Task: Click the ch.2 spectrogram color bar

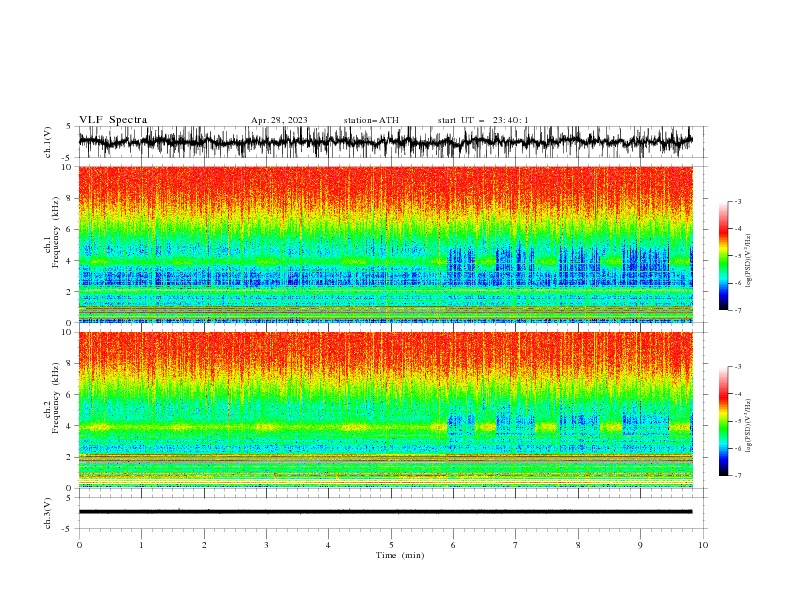Action: point(724,421)
